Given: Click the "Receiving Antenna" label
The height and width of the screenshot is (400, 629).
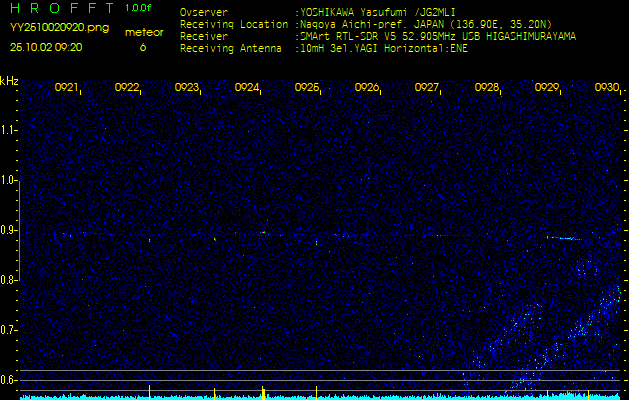Looking at the screenshot, I should click(x=231, y=49).
